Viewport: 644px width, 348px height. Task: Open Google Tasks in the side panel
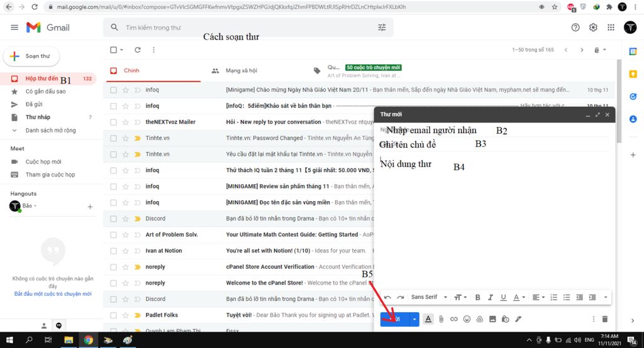coord(633,97)
